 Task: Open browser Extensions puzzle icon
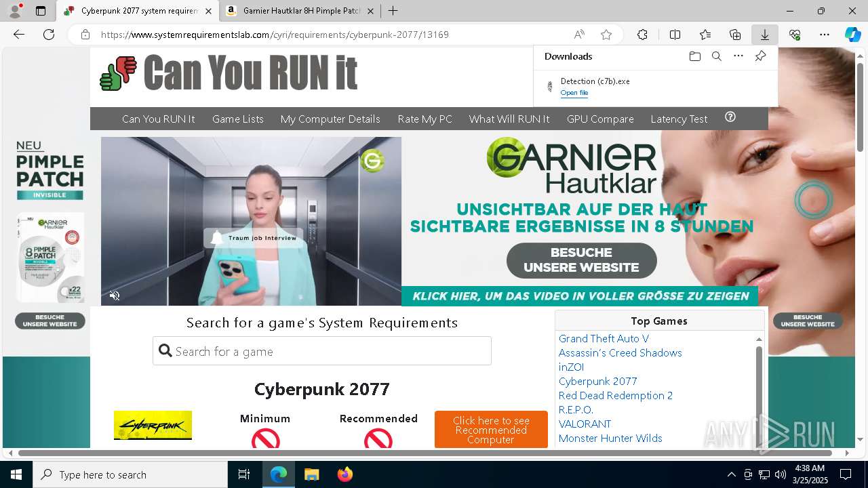pyautogui.click(x=642, y=35)
